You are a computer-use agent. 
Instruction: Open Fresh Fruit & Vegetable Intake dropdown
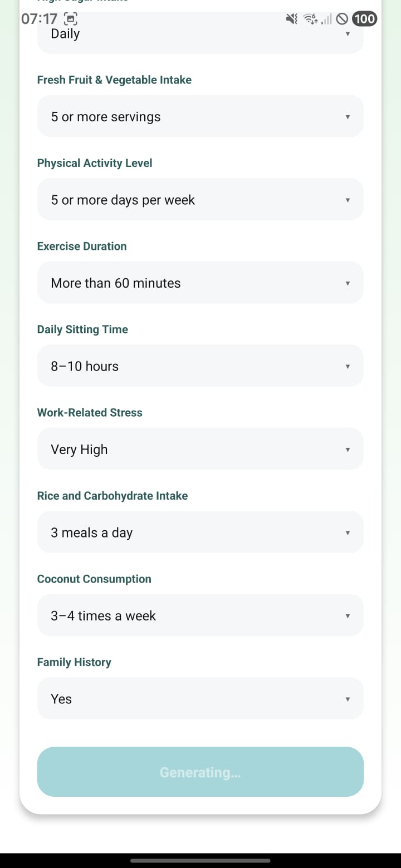click(x=200, y=116)
